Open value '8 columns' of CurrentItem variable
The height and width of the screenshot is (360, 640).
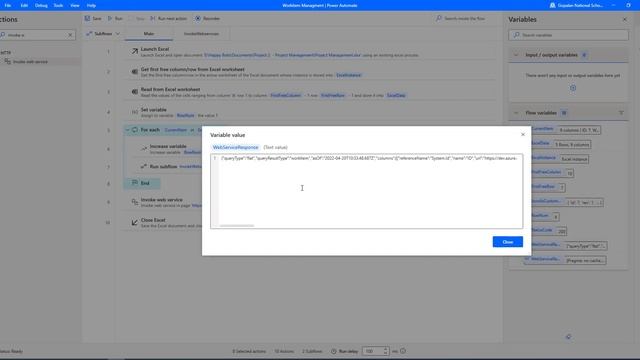click(579, 130)
